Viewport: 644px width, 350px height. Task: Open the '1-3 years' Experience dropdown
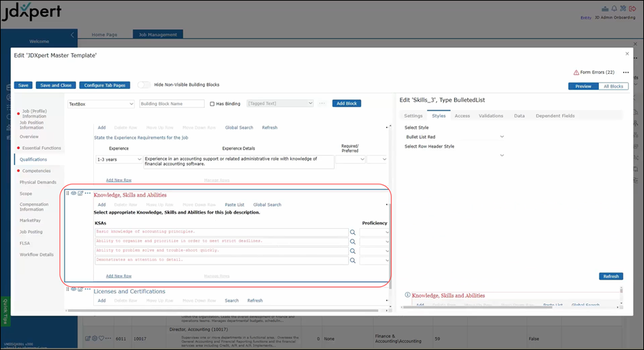[120, 159]
